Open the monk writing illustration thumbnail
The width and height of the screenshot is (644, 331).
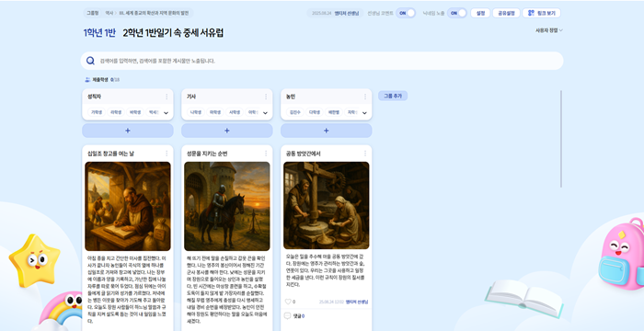pos(128,206)
